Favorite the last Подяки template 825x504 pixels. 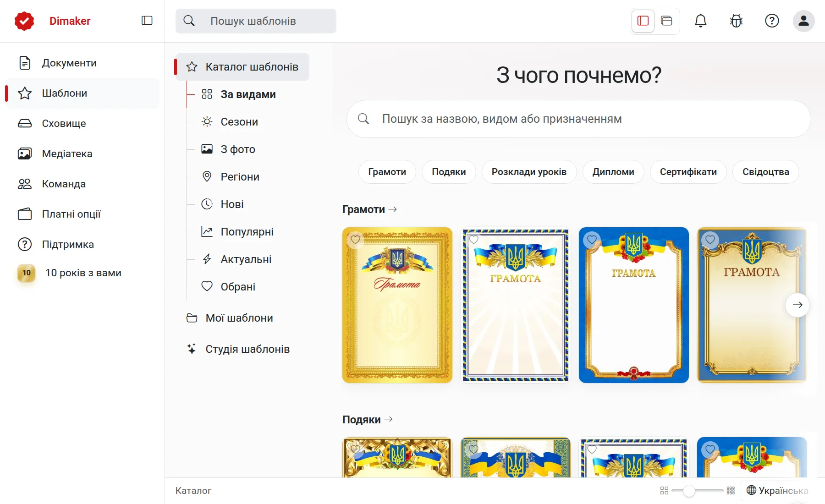(x=710, y=449)
